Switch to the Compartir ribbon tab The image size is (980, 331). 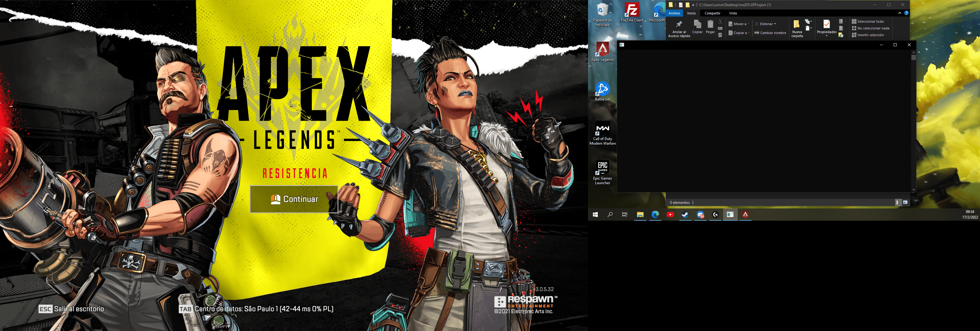pos(713,13)
